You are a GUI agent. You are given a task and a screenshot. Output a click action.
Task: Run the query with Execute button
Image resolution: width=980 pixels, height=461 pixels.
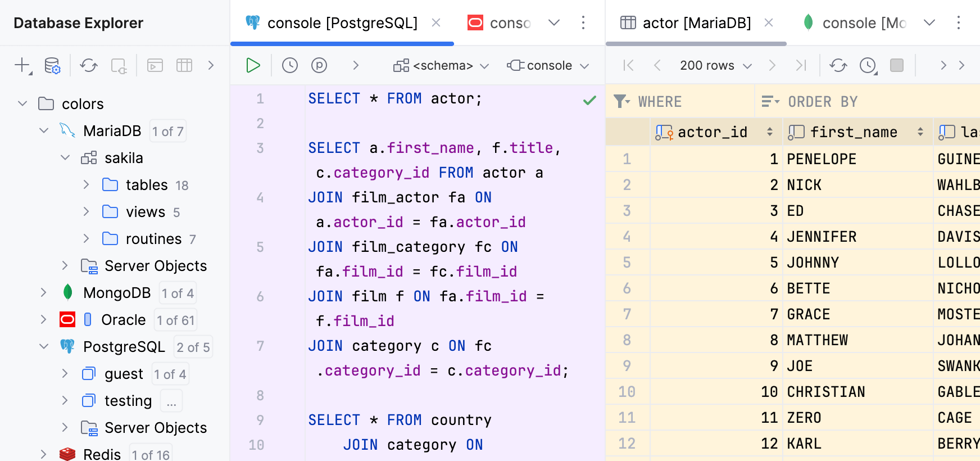tap(253, 65)
